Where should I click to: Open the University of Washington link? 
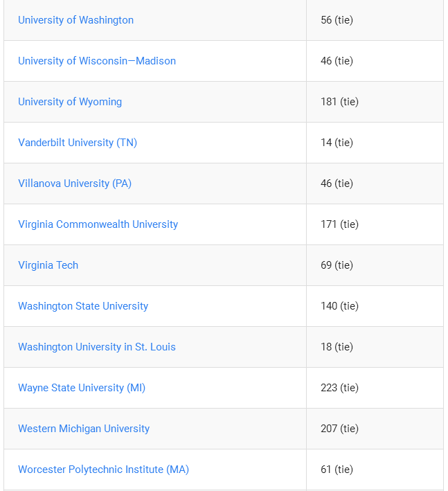[x=75, y=20]
